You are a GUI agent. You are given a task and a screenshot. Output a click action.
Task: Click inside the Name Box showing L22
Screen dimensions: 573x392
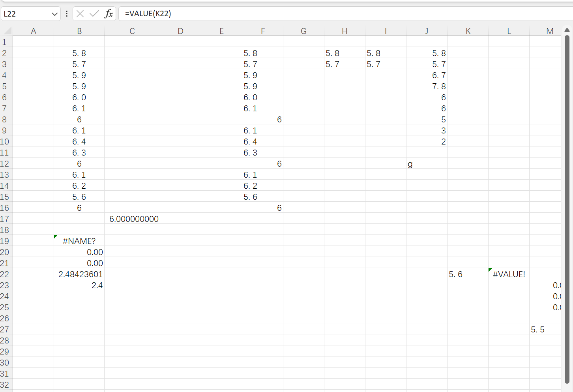(24, 13)
